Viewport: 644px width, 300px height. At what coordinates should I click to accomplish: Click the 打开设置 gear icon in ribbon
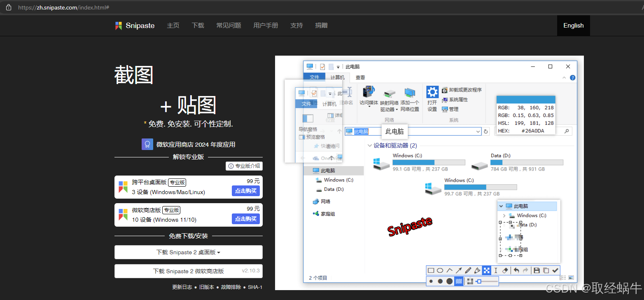pos(432,92)
